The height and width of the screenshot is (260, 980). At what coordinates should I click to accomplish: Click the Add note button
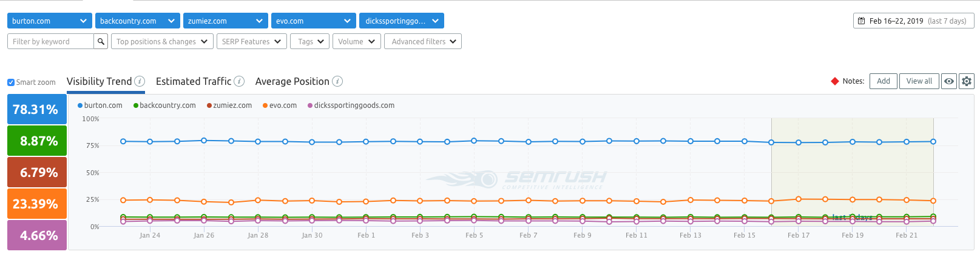click(884, 81)
